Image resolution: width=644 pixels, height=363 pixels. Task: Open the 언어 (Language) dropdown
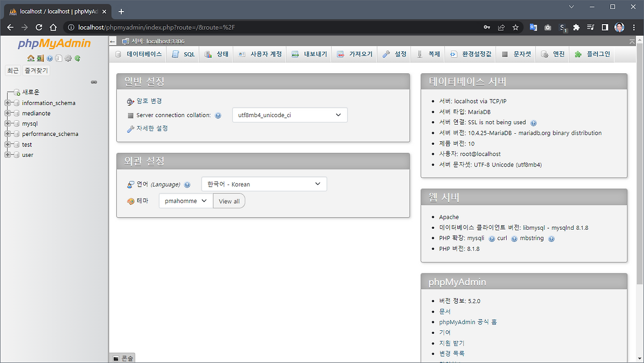(x=264, y=184)
